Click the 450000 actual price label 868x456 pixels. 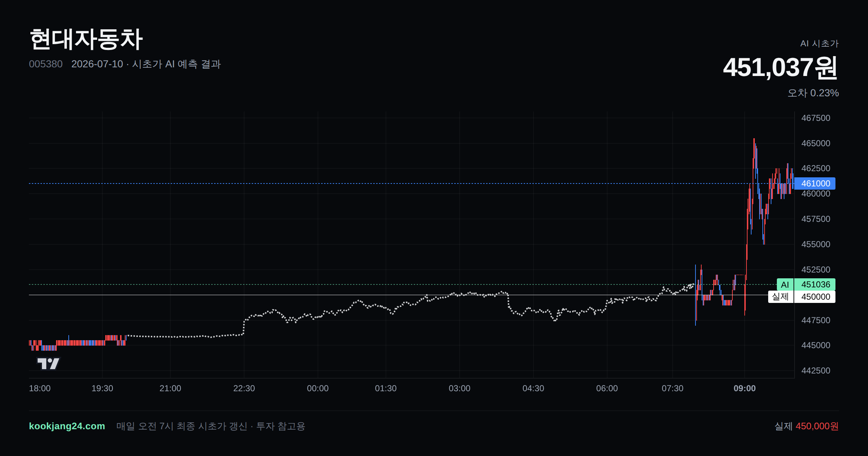[x=815, y=297]
